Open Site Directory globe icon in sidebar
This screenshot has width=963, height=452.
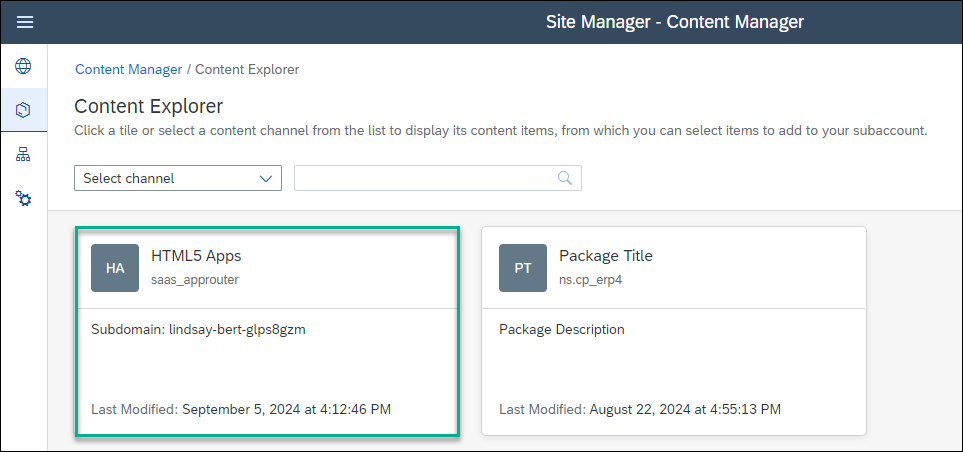(x=23, y=66)
